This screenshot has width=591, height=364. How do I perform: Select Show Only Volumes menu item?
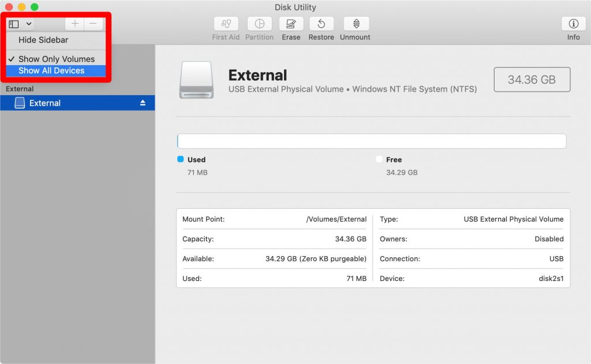56,59
